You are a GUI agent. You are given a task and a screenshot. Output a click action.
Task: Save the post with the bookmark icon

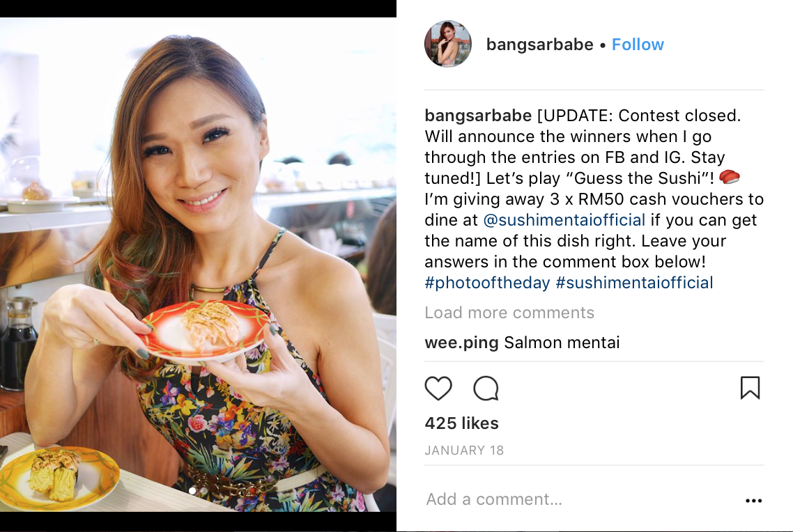(750, 388)
